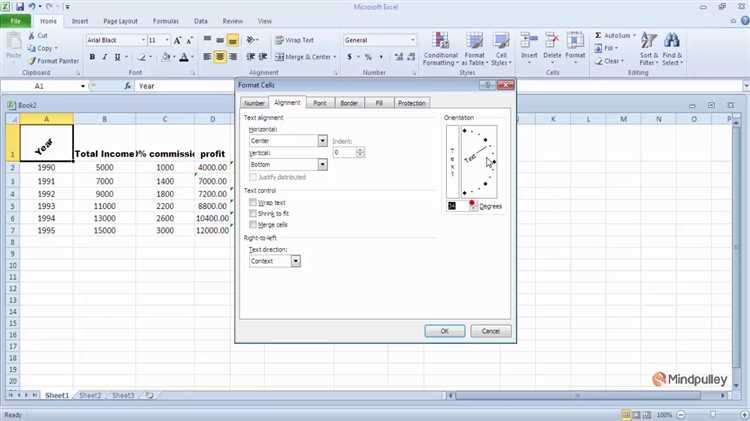Open the Horizontal alignment dropdown
Screen dimensions: 750x421
(322, 141)
